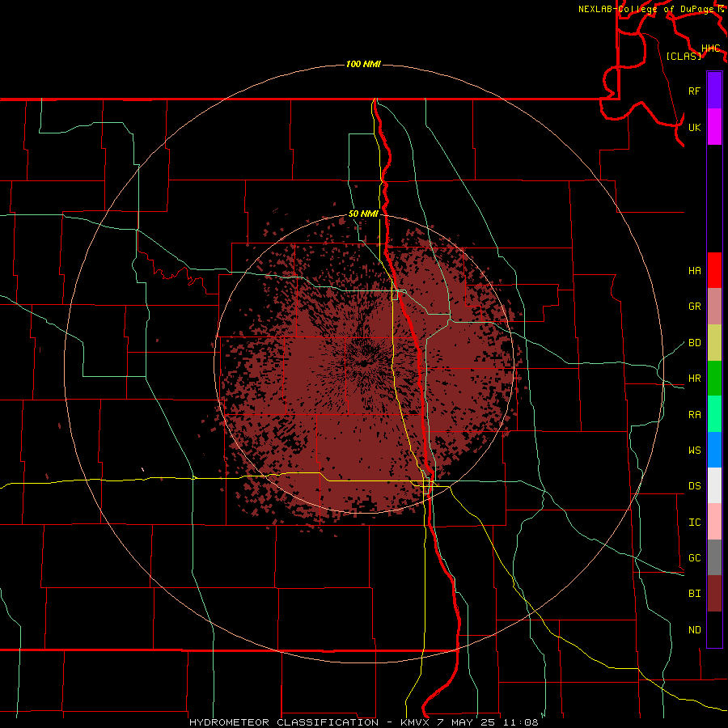The width and height of the screenshot is (728, 728).
Task: Click the BI dark red legend swatch
Action: [x=714, y=594]
